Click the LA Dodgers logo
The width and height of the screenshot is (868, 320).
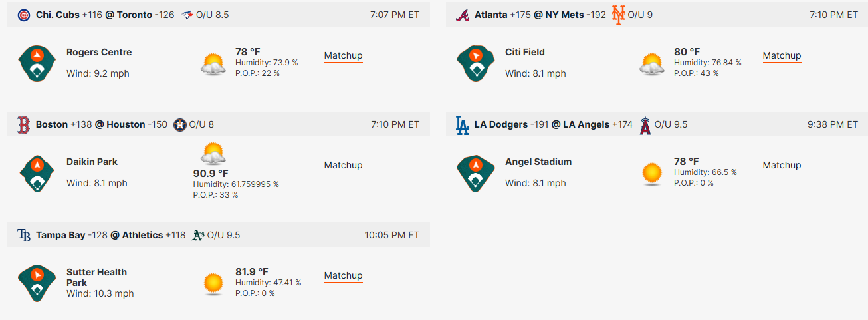click(x=463, y=124)
